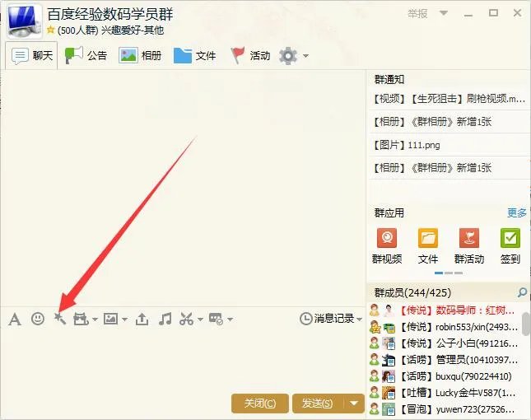Screen dimensions: 531x420
Task: Open the emoji smiley picker
Action: tap(38, 319)
